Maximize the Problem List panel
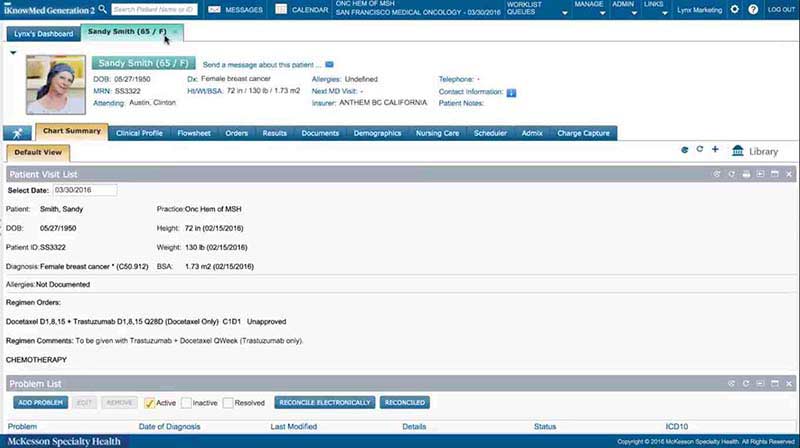This screenshot has width=800, height=448. click(x=774, y=383)
